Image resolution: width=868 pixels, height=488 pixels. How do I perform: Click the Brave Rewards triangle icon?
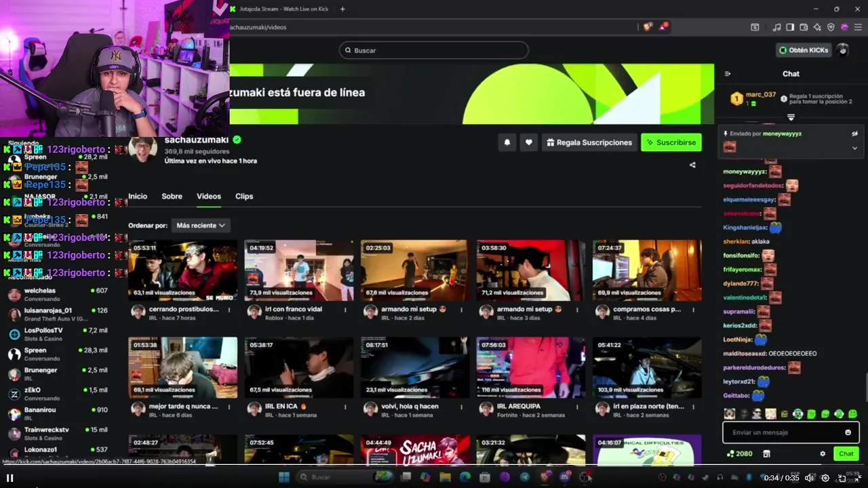(665, 26)
